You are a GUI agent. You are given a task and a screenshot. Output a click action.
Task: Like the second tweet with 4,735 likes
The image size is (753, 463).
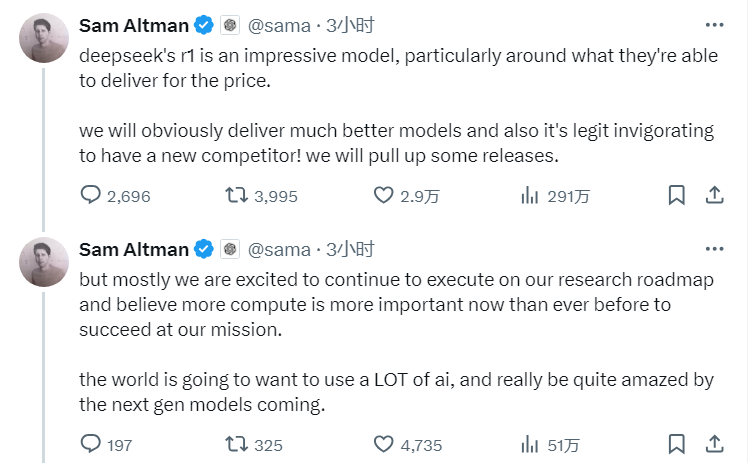tap(384, 444)
